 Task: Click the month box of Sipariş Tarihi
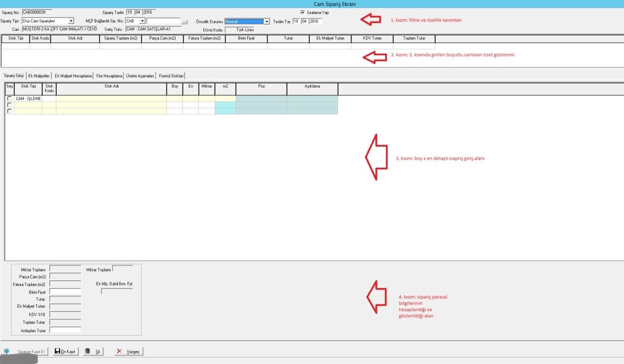138,12
